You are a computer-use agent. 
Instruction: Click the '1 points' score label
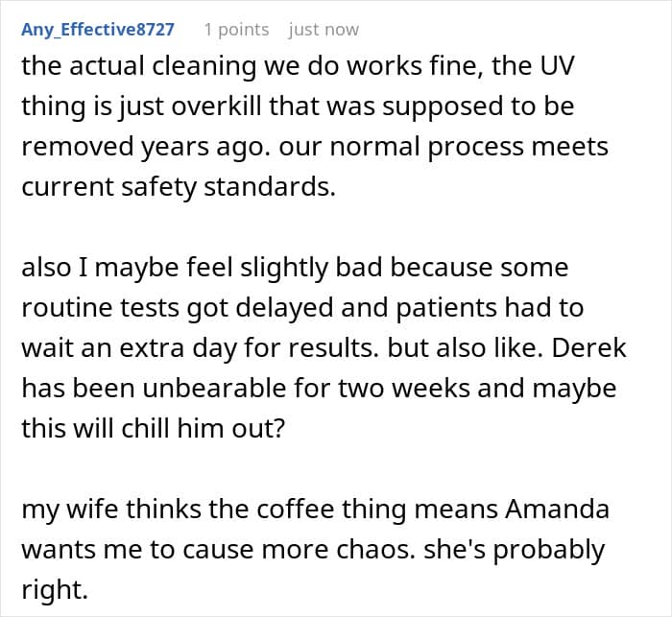coord(236,30)
